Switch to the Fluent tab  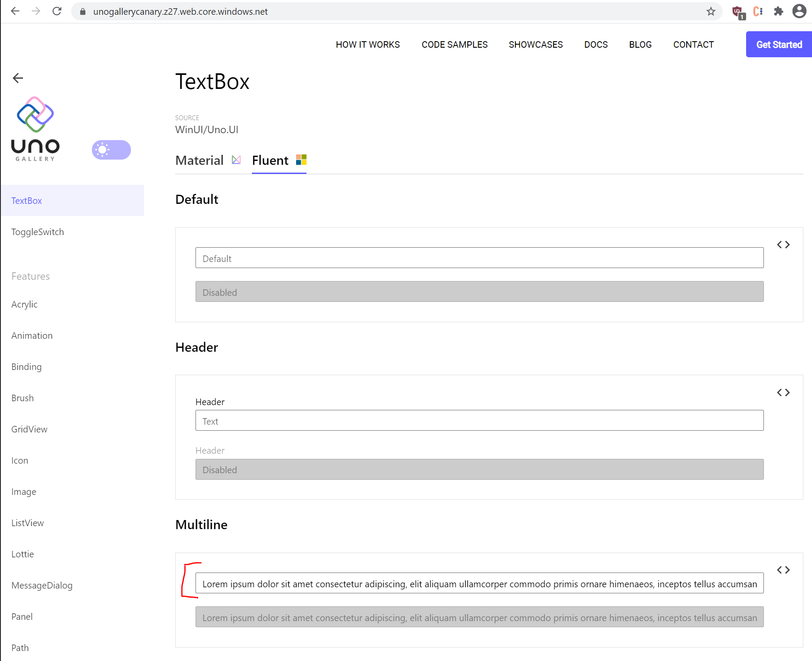tap(270, 160)
